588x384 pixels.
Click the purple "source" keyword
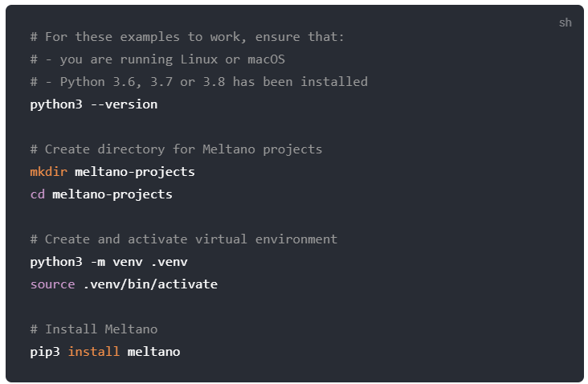point(52,284)
